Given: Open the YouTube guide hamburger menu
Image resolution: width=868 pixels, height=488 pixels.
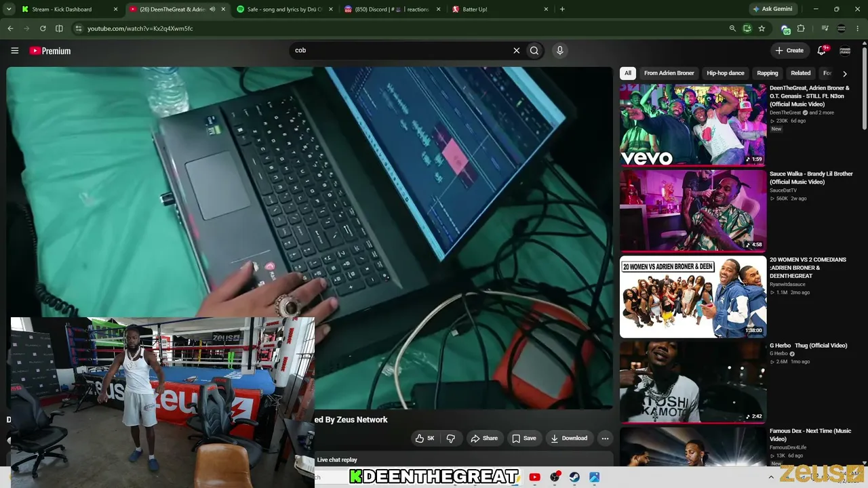Looking at the screenshot, I should [x=14, y=50].
